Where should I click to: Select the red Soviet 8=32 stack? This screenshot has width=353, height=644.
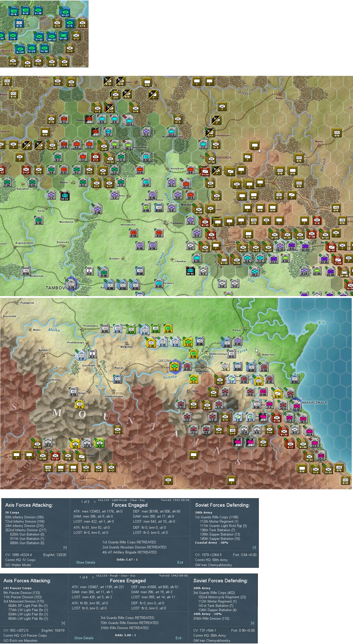(x=284, y=431)
